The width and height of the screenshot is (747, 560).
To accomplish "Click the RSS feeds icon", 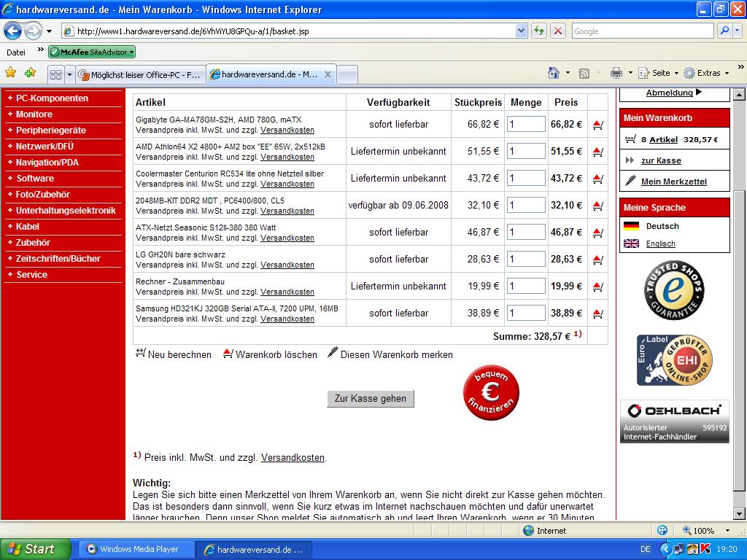I will (584, 74).
